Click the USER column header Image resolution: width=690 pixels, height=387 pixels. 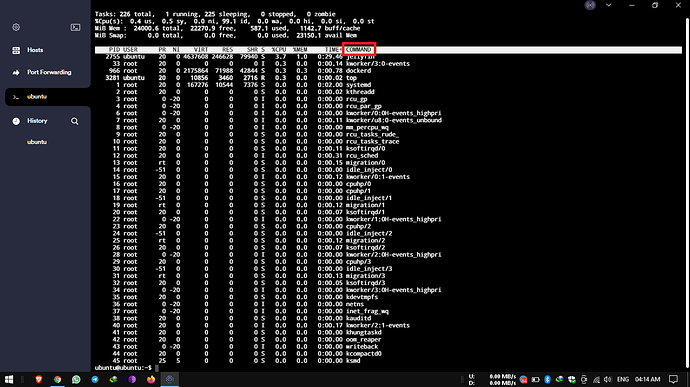tap(130, 50)
